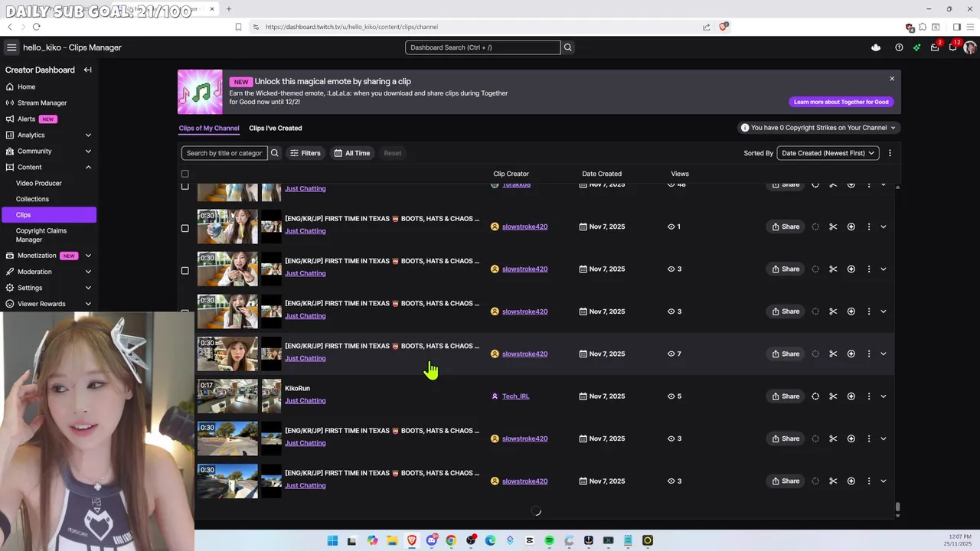Open the Filters button
980x551 pixels.
(305, 153)
